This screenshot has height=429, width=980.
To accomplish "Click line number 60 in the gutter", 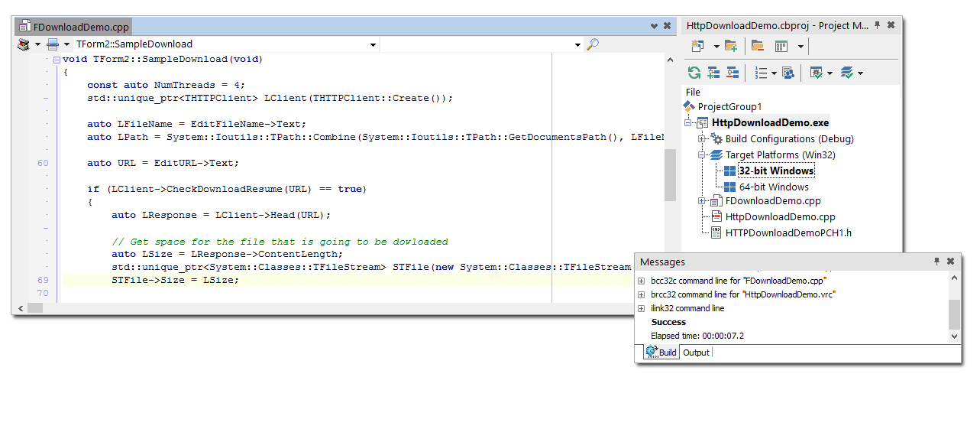I will coord(43,163).
